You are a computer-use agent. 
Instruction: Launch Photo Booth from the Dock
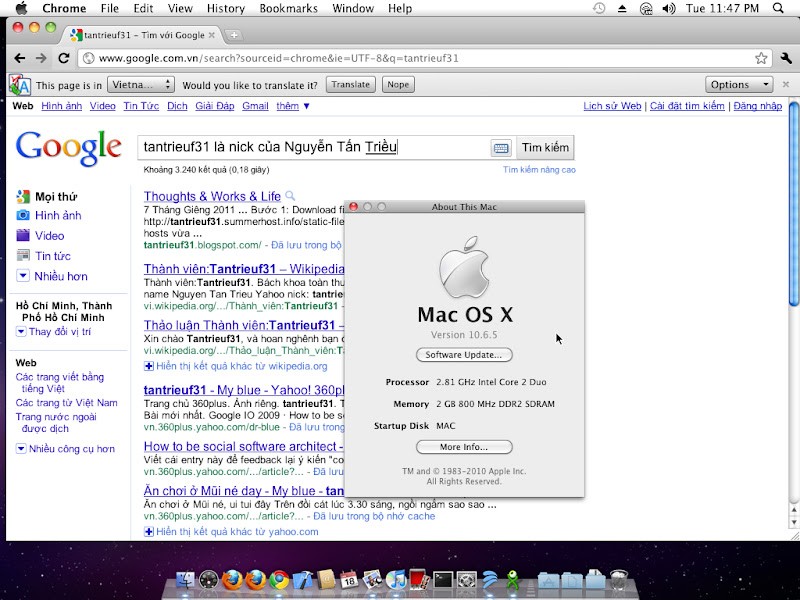419,580
